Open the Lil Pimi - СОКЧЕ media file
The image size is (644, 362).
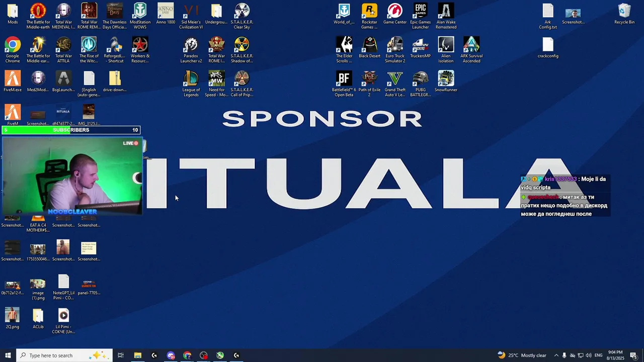(x=63, y=321)
